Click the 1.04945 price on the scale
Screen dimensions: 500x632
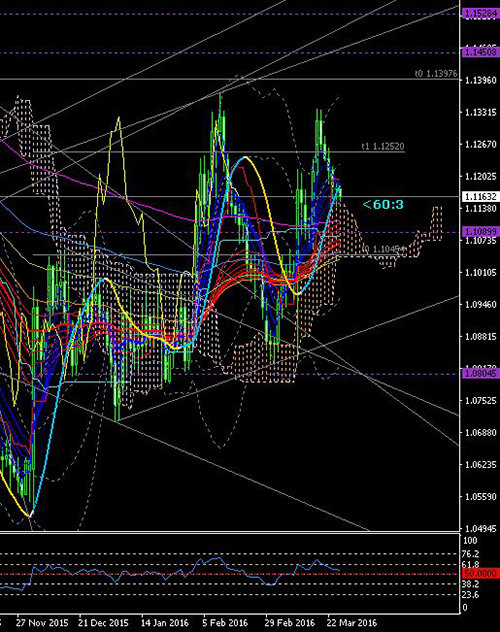[x=481, y=528]
